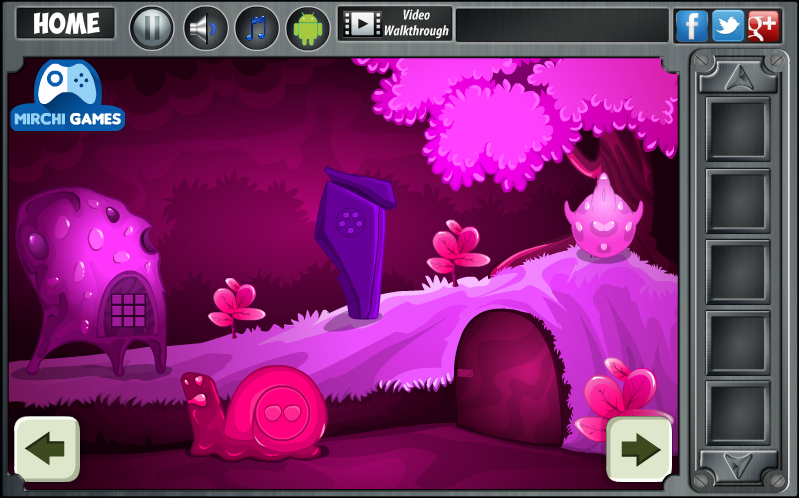Viewport: 799px width, 498px height.
Task: Select the second inventory slot
Action: coord(737,200)
